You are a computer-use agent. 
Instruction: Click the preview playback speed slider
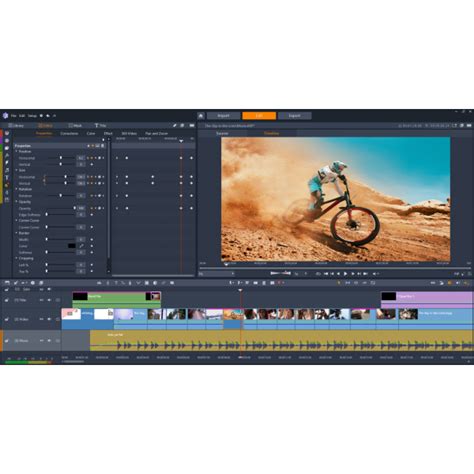click(280, 273)
